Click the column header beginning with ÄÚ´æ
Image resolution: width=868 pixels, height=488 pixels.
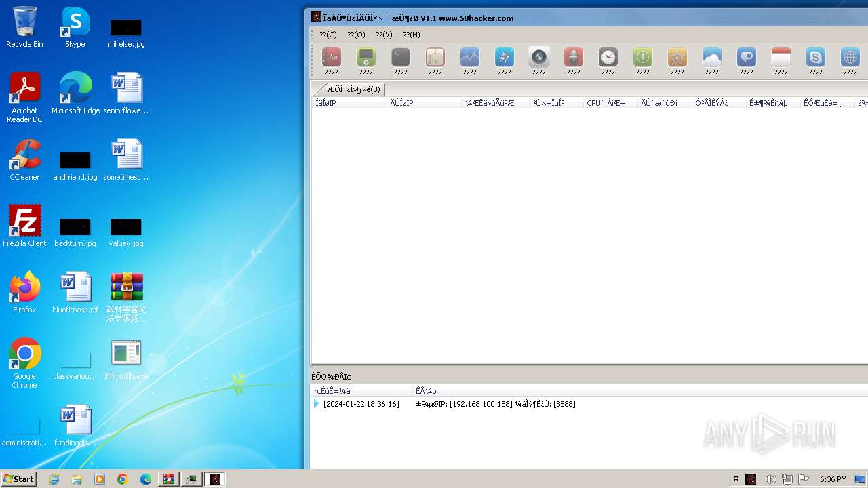pos(665,103)
